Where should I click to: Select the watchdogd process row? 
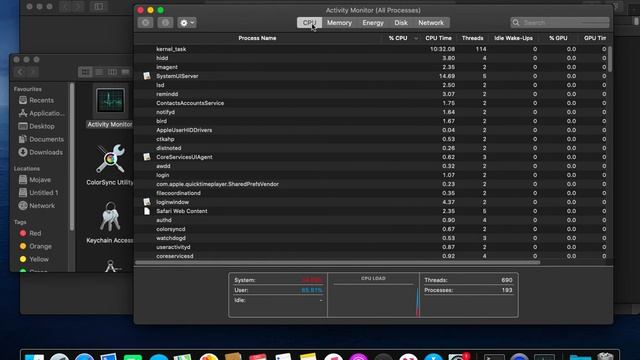coord(371,238)
